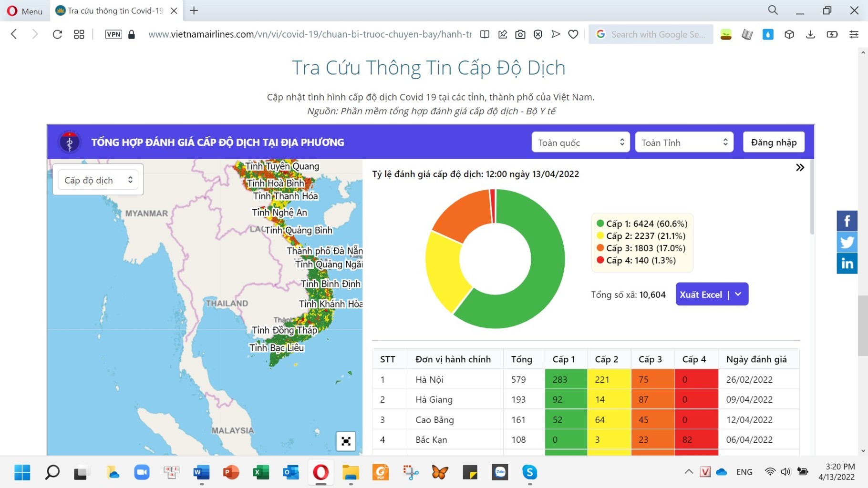Click the Twitter share icon
This screenshot has height=488, width=868.
pyautogui.click(x=847, y=243)
